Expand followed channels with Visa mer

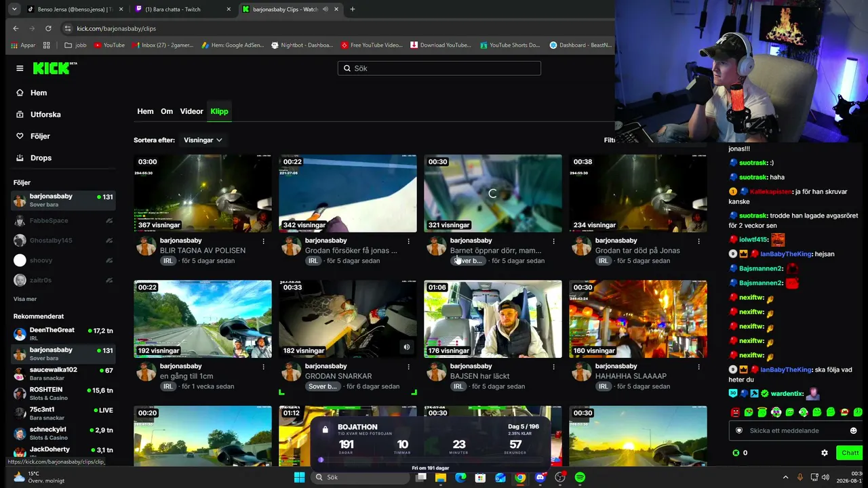click(25, 299)
